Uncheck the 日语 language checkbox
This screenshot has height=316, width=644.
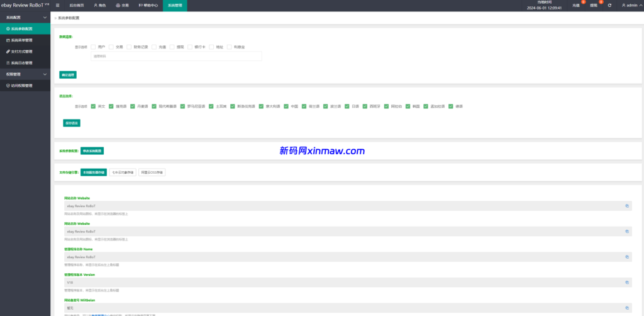(x=347, y=106)
